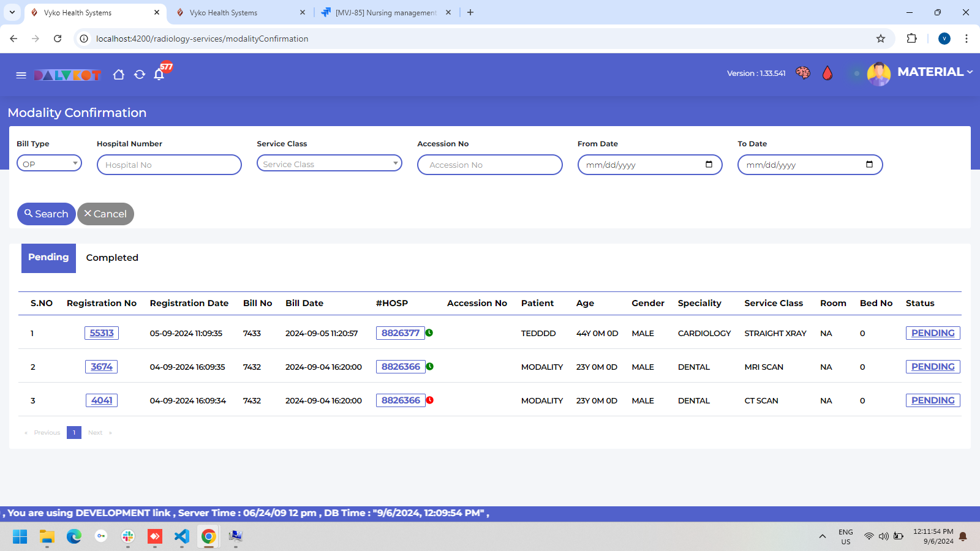This screenshot has height=551, width=980.
Task: Open registration number 55313 link
Action: pos(102,333)
